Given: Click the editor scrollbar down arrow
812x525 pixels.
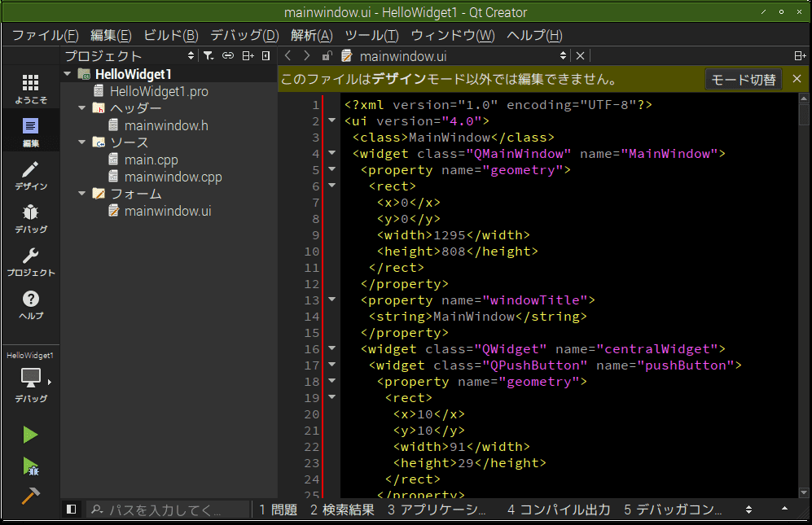Looking at the screenshot, I should tap(804, 492).
